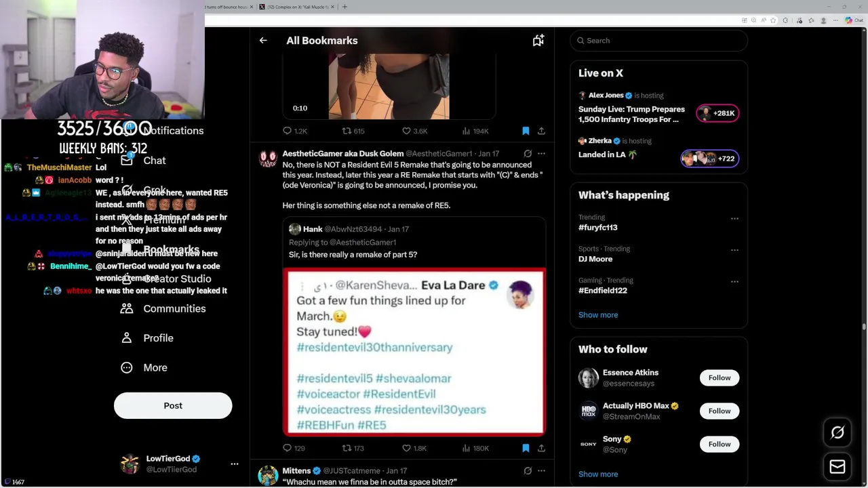The image size is (868, 488).
Task: Open the +722 listeners badge
Action: (710, 159)
